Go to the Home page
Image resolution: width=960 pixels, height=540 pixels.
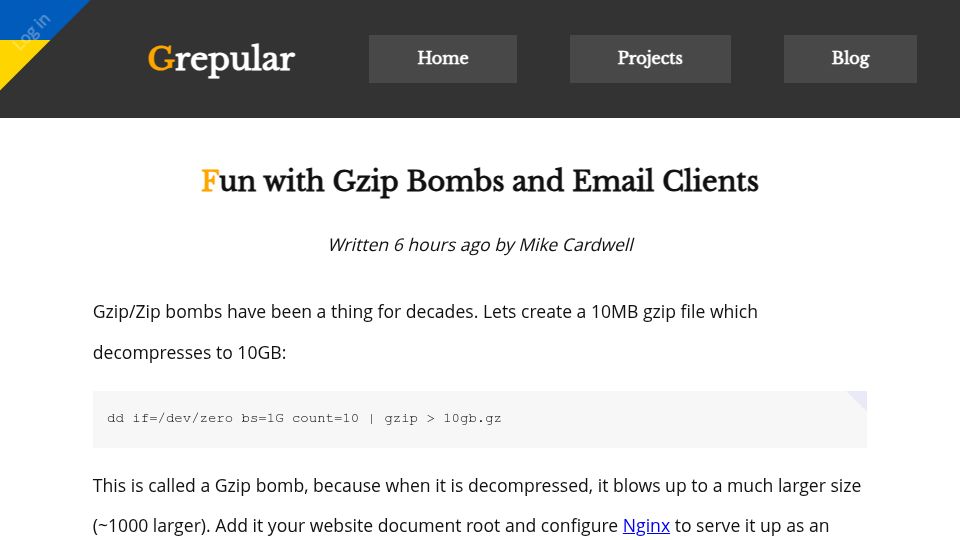coord(443,59)
